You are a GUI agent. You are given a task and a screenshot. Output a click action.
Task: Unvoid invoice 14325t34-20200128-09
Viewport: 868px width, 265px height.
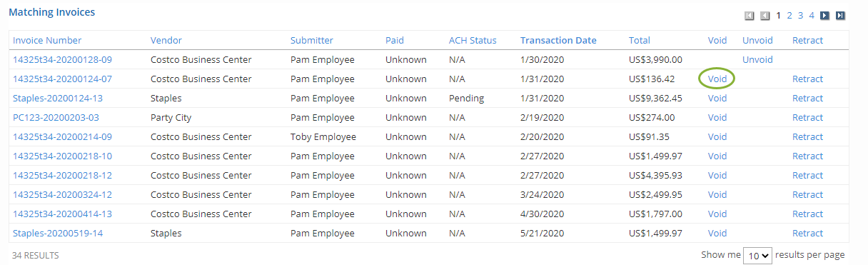pos(757,59)
